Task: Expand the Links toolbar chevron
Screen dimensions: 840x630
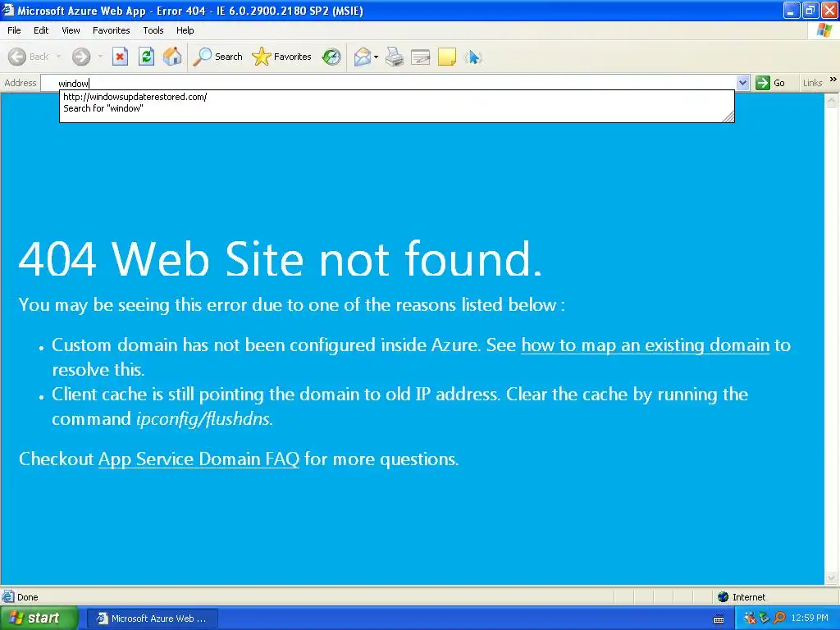Action: coord(833,80)
